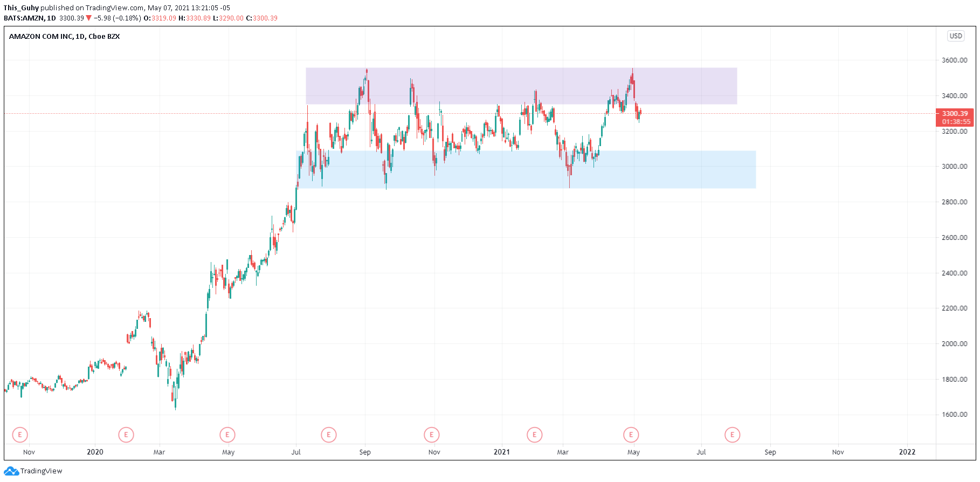The height and width of the screenshot is (482, 980).
Task: Click the 3400.00 price axis label
Action: [955, 96]
